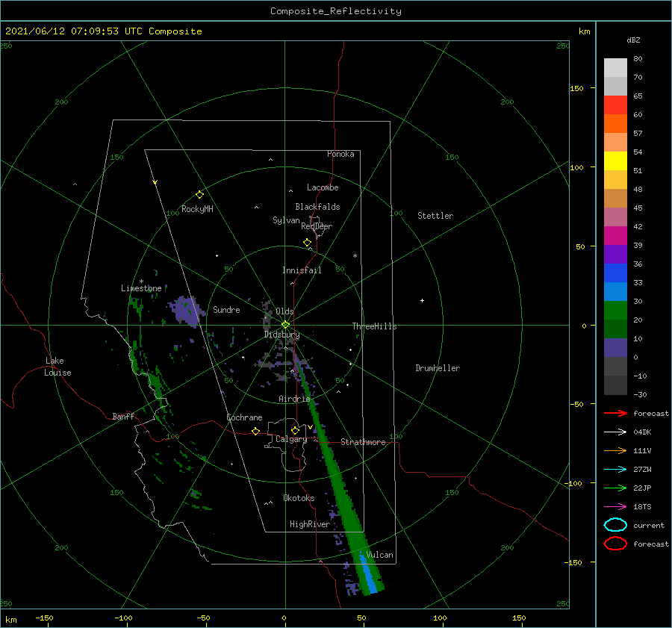Click the Vulcan town label
Viewport: 672px width, 628px height.
(x=380, y=555)
